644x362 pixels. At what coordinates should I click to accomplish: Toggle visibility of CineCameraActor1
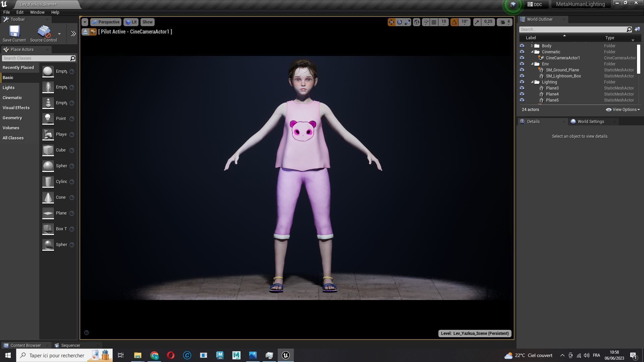click(522, 58)
